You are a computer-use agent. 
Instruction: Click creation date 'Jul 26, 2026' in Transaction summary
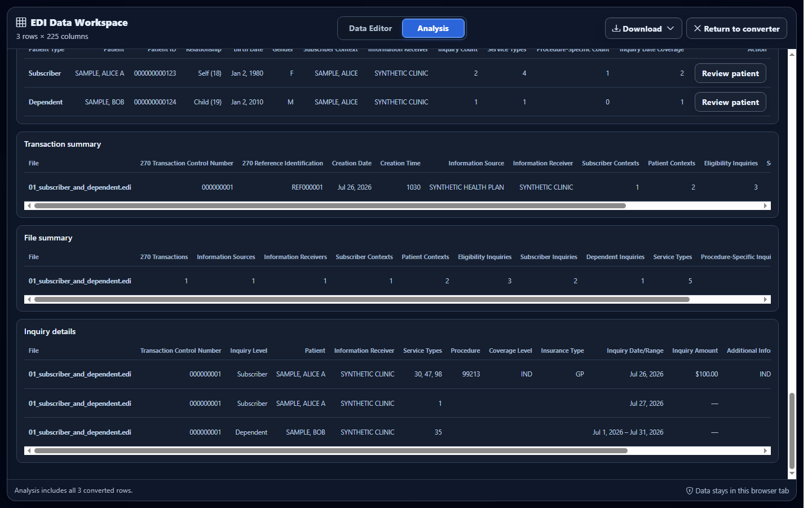click(355, 187)
